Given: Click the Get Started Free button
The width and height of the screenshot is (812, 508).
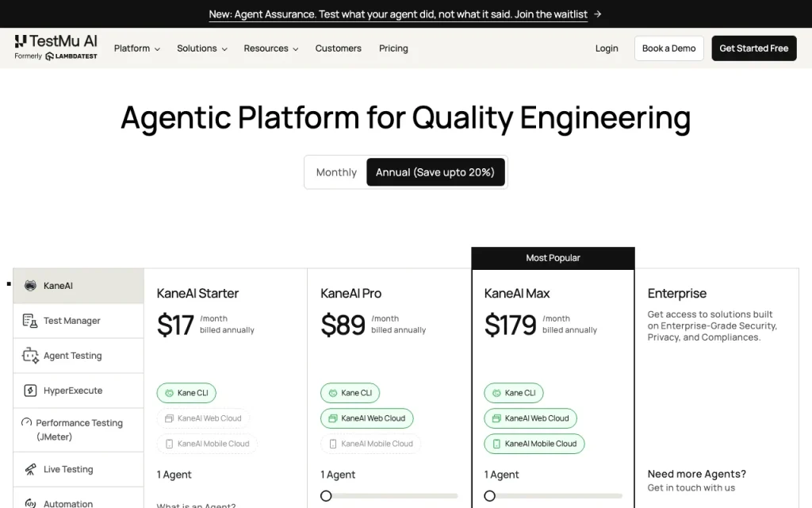Looking at the screenshot, I should 754,48.
